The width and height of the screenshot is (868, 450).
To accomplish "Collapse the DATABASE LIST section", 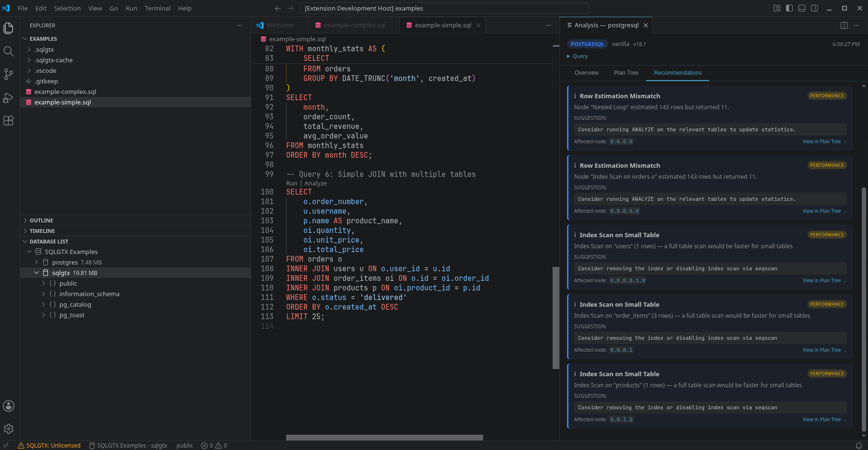I will pyautogui.click(x=25, y=242).
